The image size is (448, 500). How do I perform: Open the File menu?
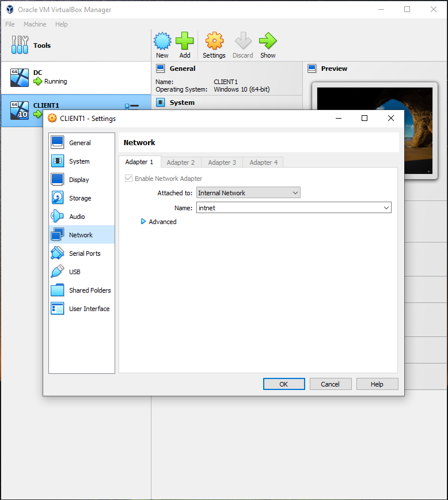pos(10,24)
